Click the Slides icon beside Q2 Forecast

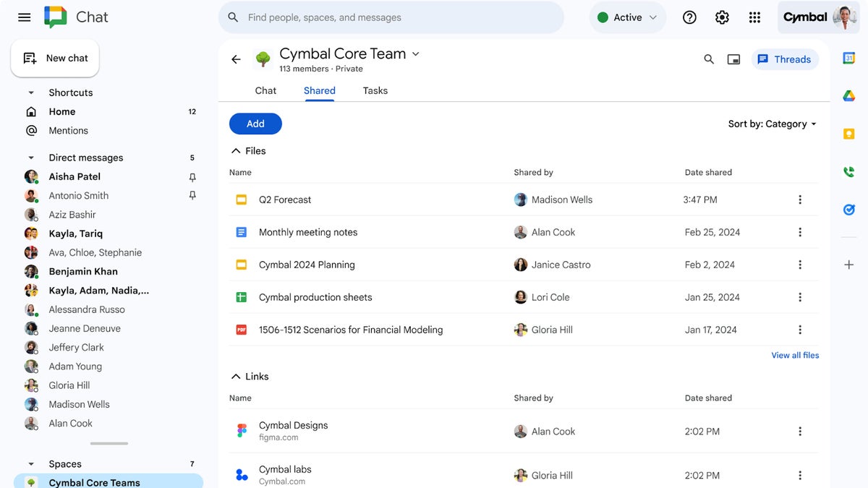(242, 200)
